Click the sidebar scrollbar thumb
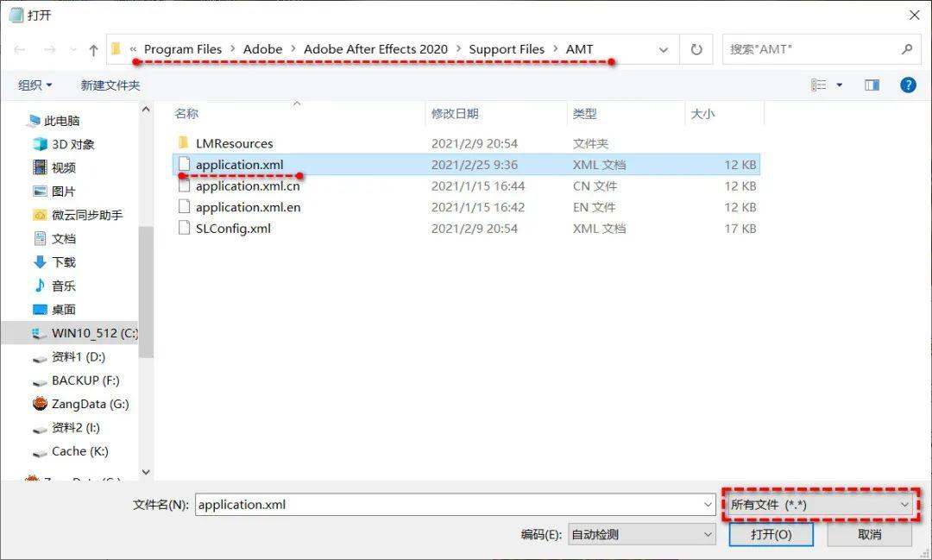Screen dimensions: 932x560 point(146,292)
